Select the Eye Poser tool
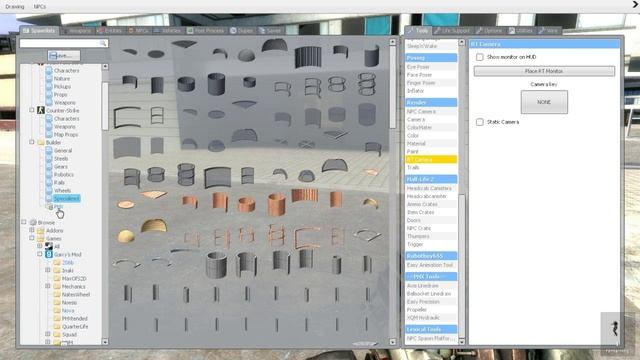The width and height of the screenshot is (640, 360). coord(431,67)
